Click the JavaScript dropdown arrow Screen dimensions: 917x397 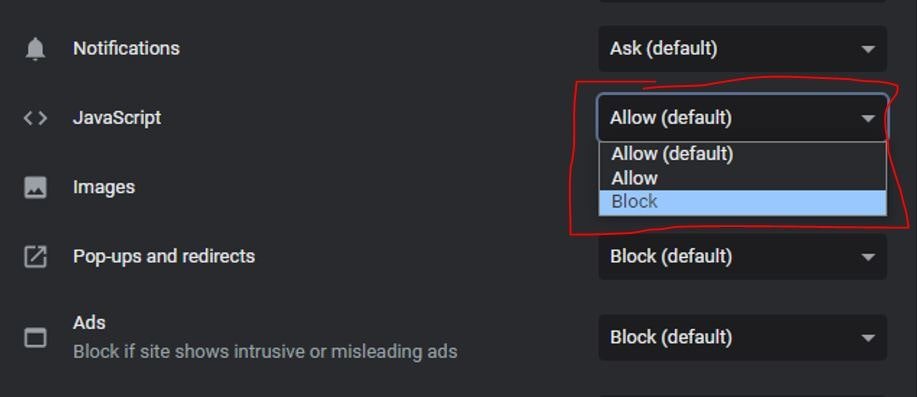[x=868, y=119]
